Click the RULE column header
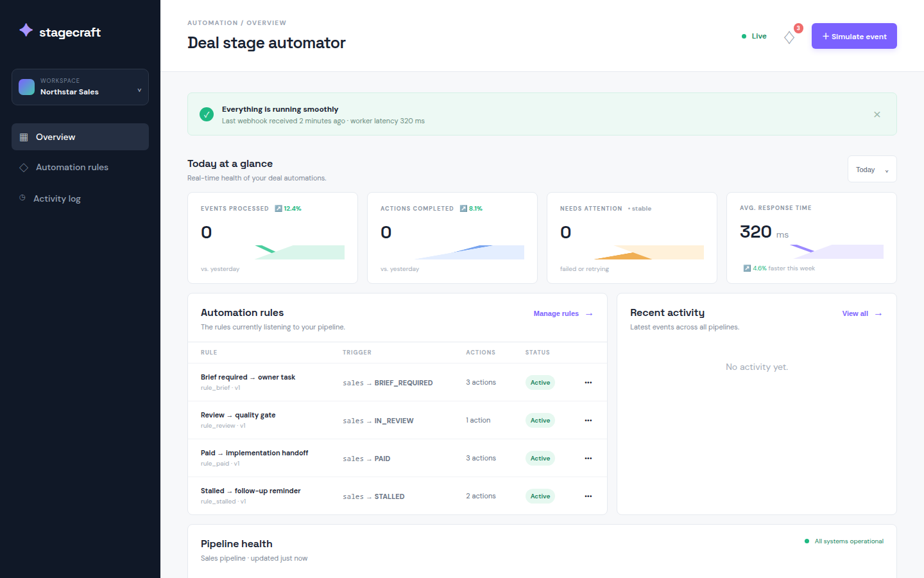Screen dimensions: 924x578 coord(209,353)
